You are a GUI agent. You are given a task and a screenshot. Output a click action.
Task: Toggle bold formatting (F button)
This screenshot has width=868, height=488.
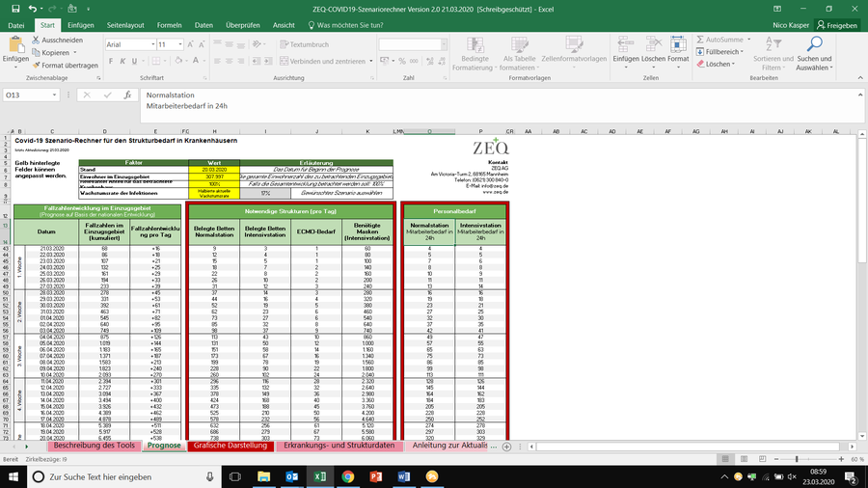108,61
